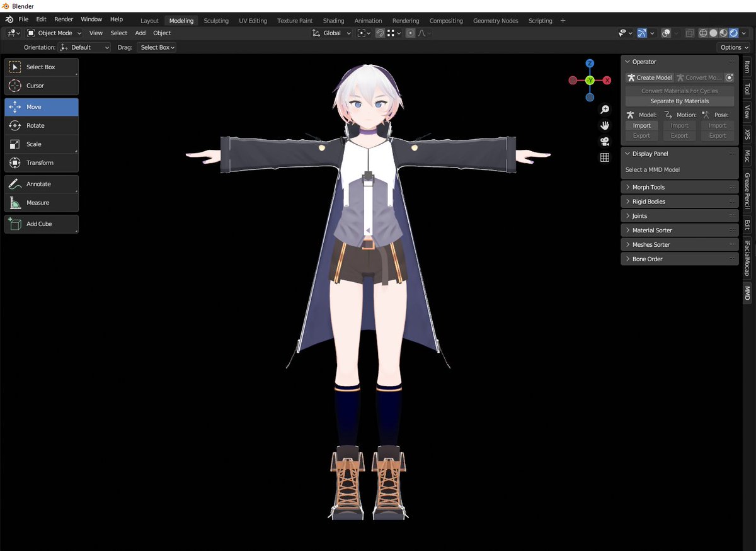Open the gizmo settings dropdown arrow
The image size is (756, 551).
652,33
